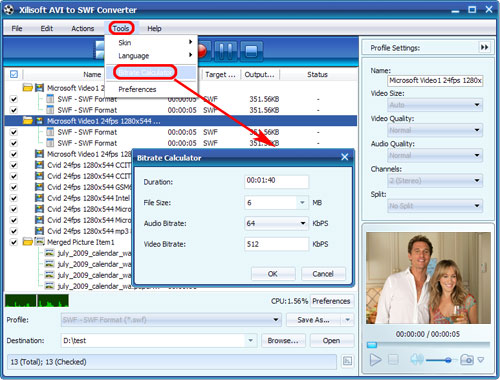Open the Help menu

tap(154, 28)
